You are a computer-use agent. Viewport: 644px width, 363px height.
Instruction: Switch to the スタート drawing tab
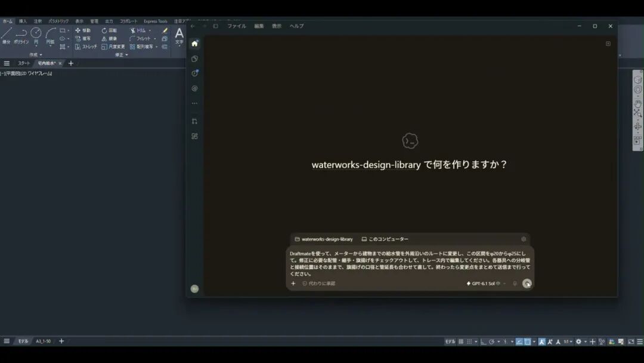pos(24,63)
